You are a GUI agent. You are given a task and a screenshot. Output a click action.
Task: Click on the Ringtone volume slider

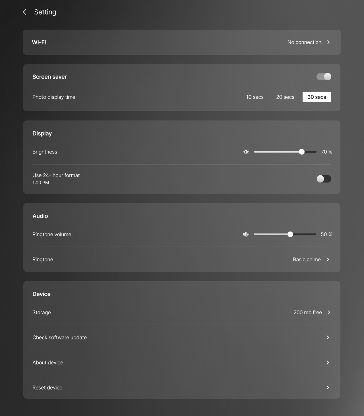point(285,234)
